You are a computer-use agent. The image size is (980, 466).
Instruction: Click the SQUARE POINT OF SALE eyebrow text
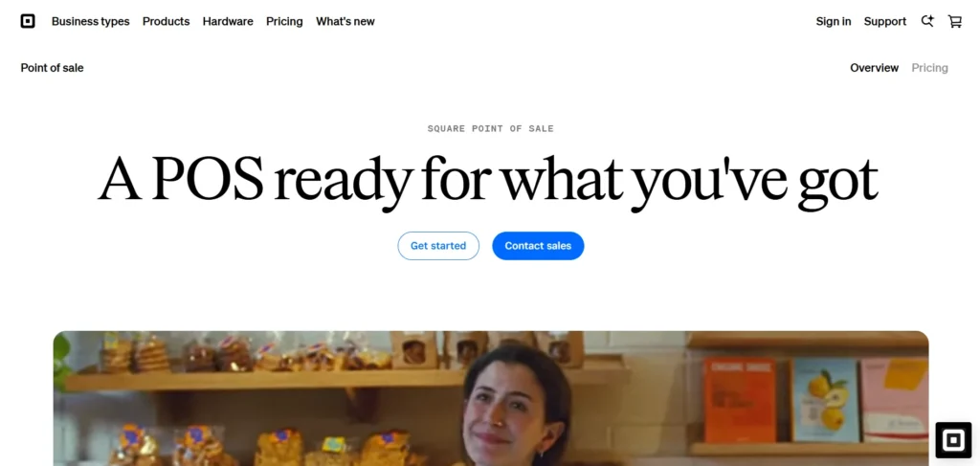click(x=491, y=128)
